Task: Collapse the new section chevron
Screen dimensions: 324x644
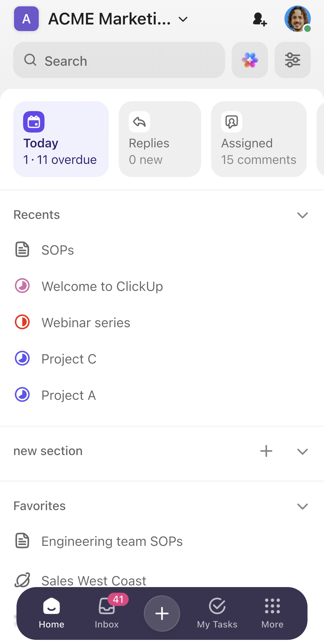Action: tap(302, 451)
